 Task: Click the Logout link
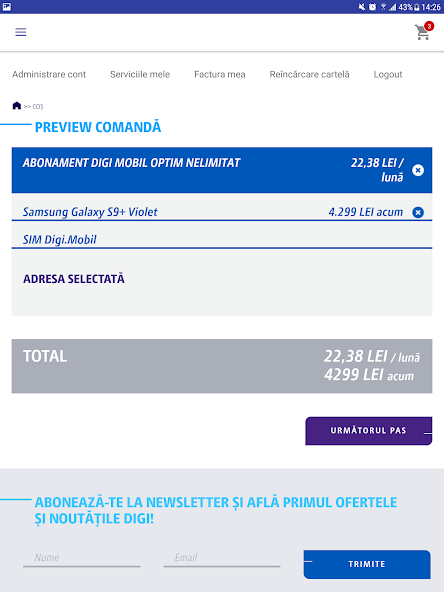388,75
